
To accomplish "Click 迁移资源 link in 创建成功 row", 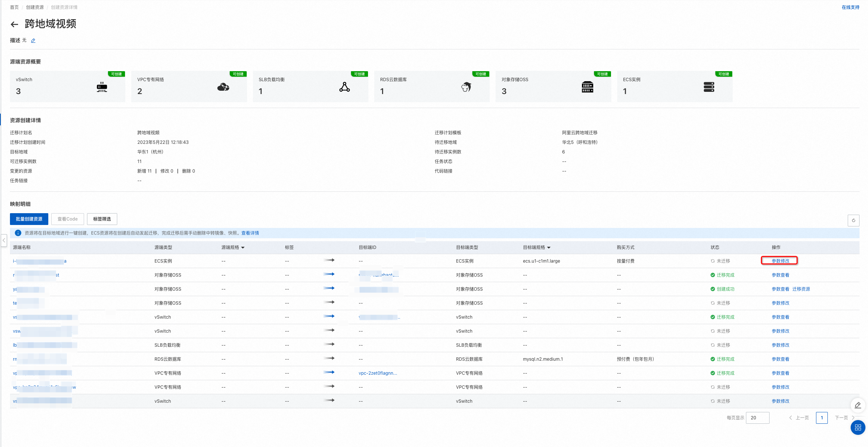I will pyautogui.click(x=801, y=289).
